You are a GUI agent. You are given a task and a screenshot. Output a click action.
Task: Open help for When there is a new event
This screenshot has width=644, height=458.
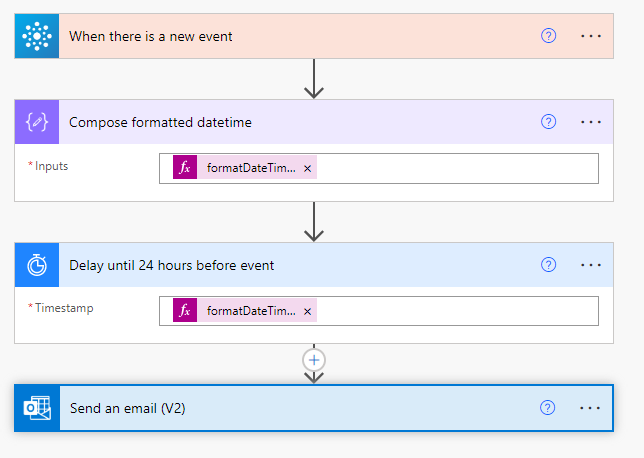(x=548, y=36)
